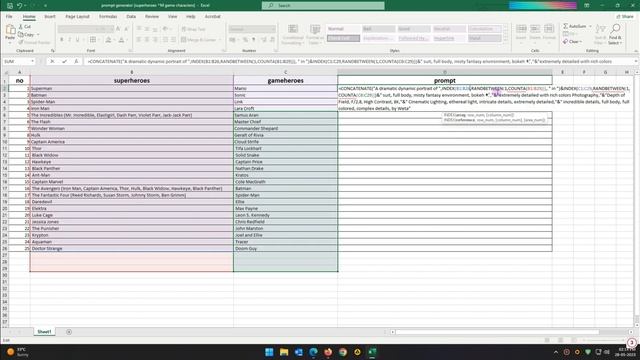Click the Clear eraser icon
The height and width of the screenshot is (360, 640).
pyautogui.click(x=566, y=42)
